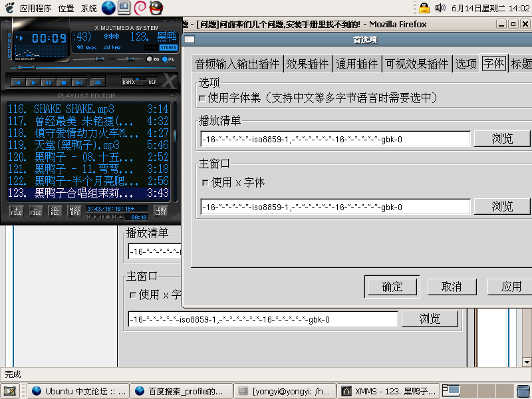The image size is (532, 399).
Task: Click the -FILE remove file button
Action: pyautogui.click(x=36, y=211)
